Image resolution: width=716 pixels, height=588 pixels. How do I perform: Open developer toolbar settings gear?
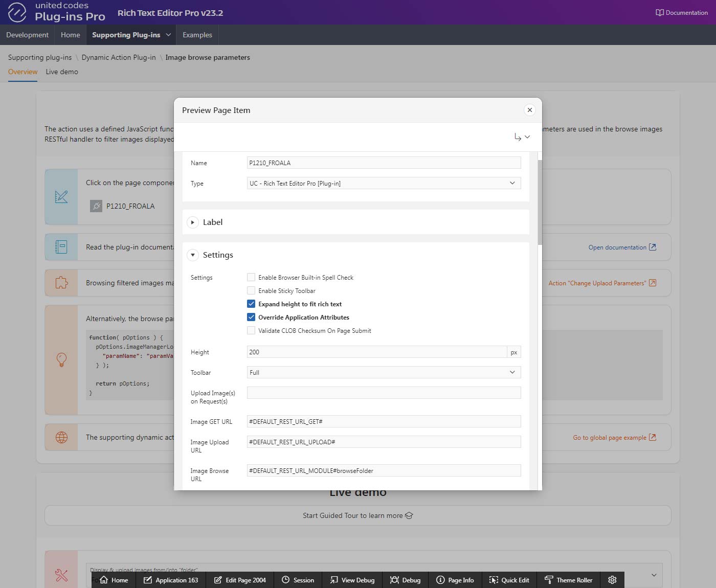[x=612, y=580]
